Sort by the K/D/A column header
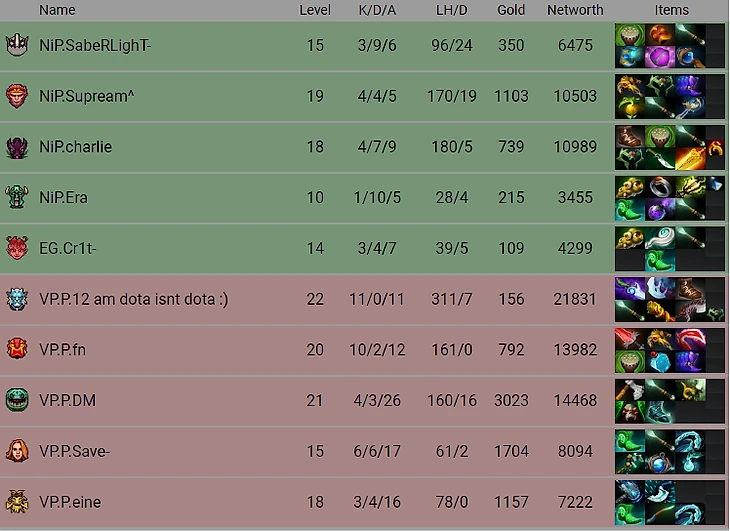This screenshot has height=531, width=730. tap(377, 10)
